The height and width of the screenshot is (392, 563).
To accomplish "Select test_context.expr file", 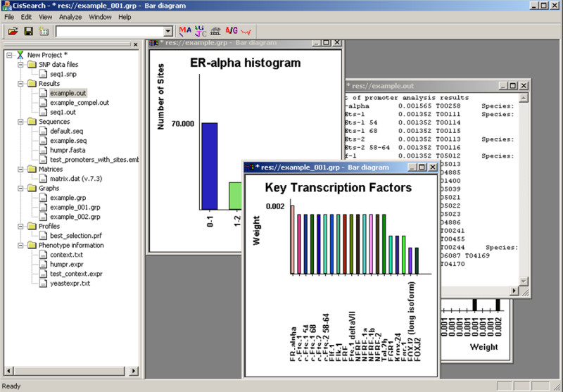I will [76, 274].
